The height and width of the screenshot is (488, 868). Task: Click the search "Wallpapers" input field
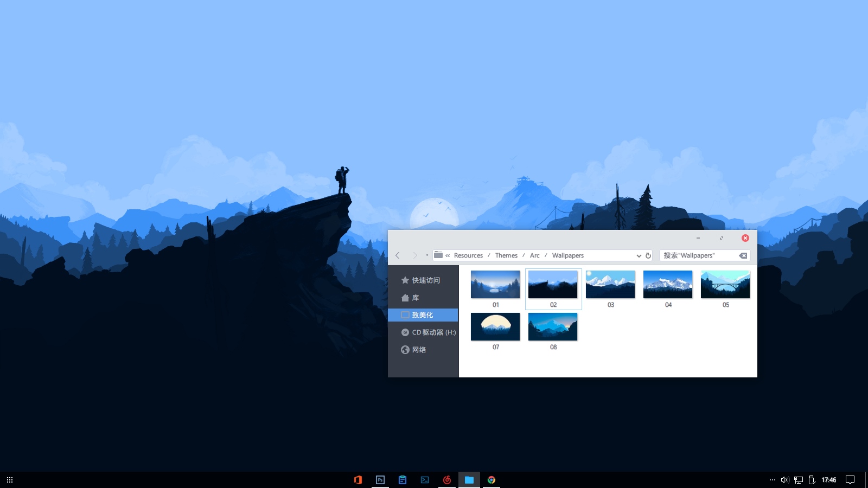(x=699, y=255)
